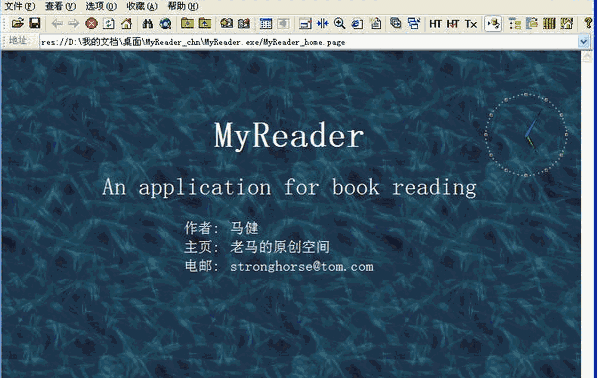Click the globe with magnifier search icon
The height and width of the screenshot is (378, 598).
(x=165, y=24)
